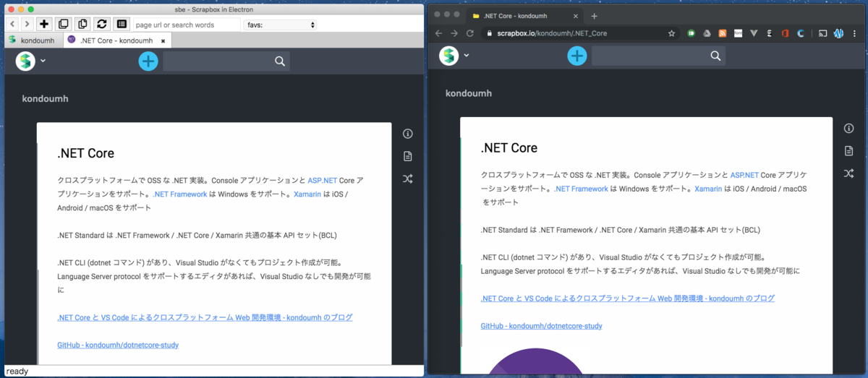Screen dimensions: 868x378
Task: Close the '.NET Core - kondoumh' Chrome tab
Action: click(x=574, y=16)
